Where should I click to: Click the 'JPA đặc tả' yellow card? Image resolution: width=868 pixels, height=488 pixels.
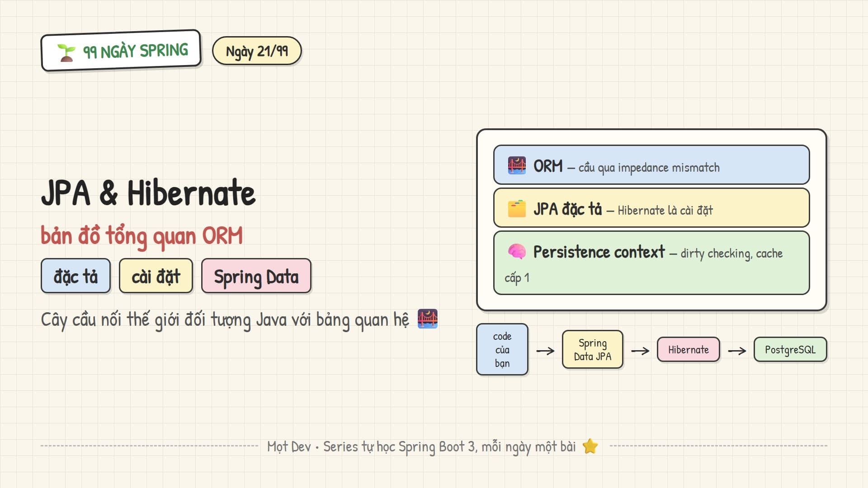(x=651, y=208)
